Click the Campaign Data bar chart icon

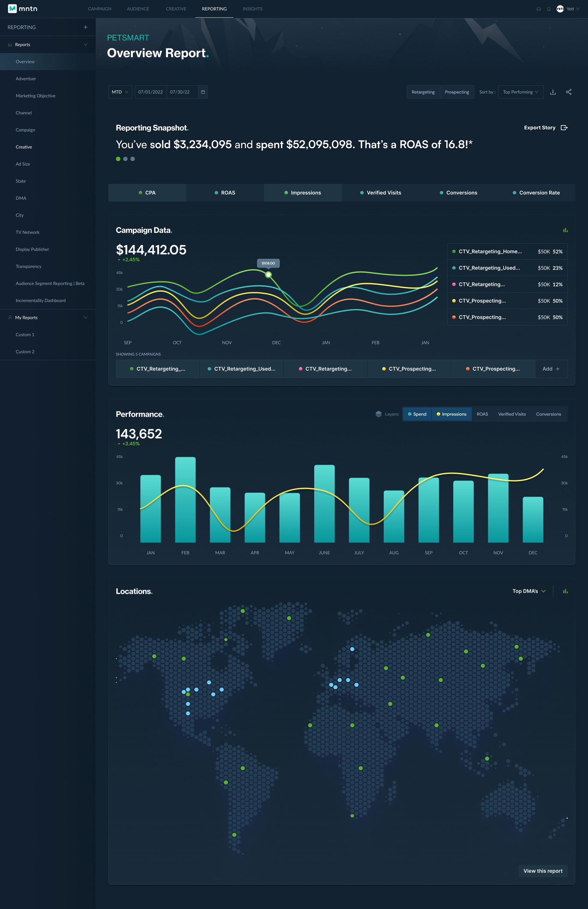point(565,230)
